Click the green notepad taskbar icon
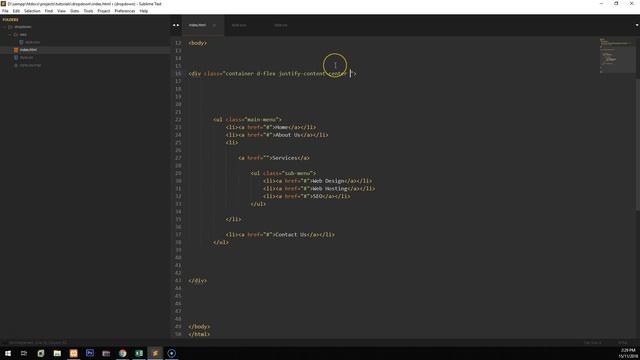 tap(40, 353)
